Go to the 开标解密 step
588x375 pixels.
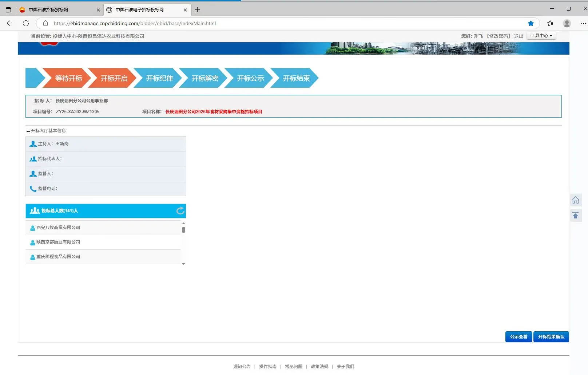[203, 78]
